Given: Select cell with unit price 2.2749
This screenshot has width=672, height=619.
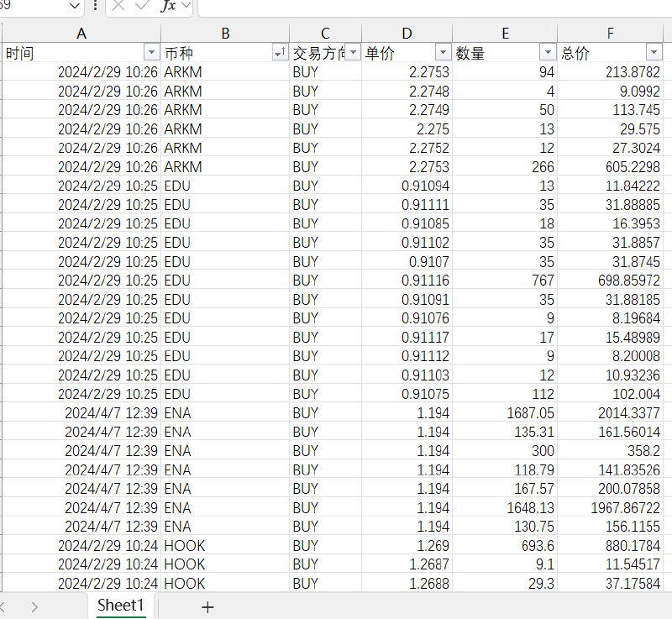Looking at the screenshot, I should (407, 110).
